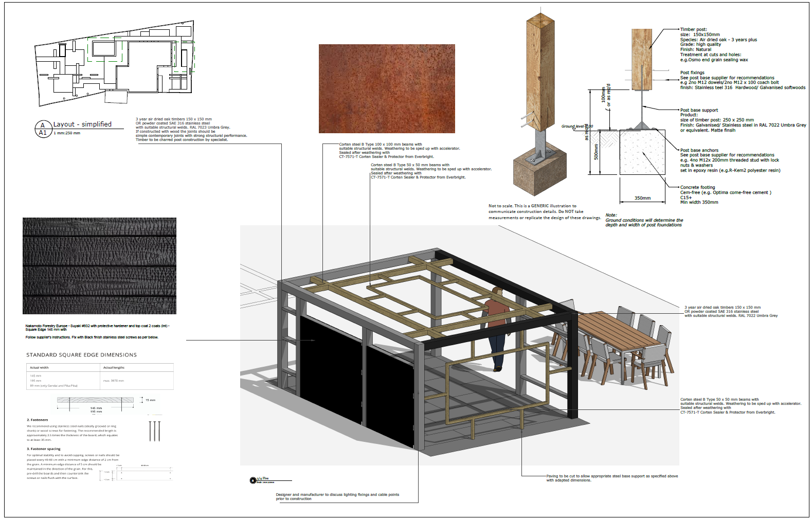Select the "max. 3970 mm" table cell

[114, 381]
